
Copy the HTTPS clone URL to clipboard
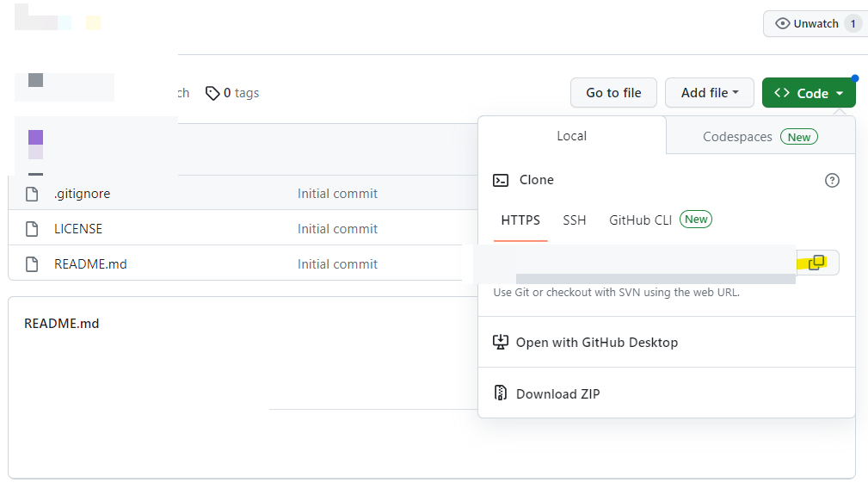click(x=817, y=263)
